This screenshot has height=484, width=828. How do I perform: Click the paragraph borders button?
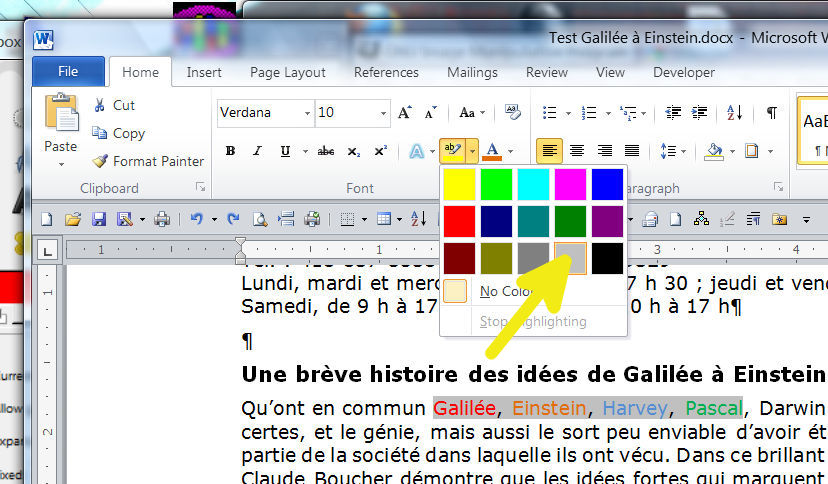[x=751, y=151]
